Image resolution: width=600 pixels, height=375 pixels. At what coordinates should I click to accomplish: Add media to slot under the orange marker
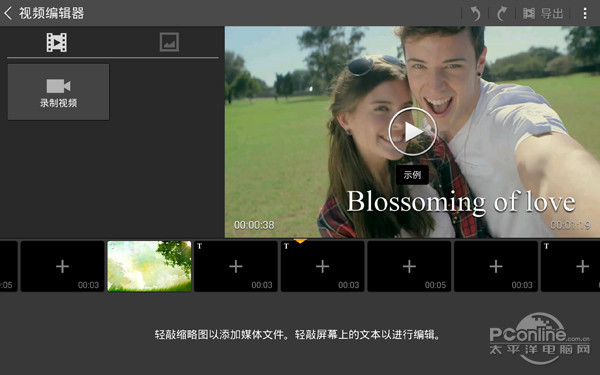323,266
